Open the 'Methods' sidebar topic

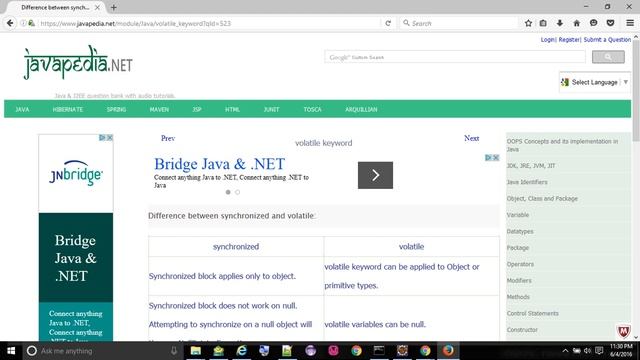pyautogui.click(x=518, y=297)
